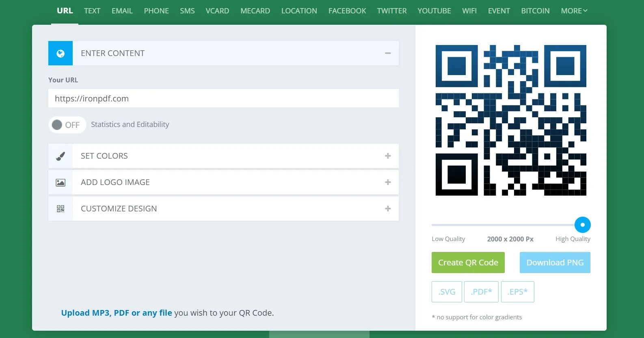Download the QR code as .SVG

coord(447,292)
